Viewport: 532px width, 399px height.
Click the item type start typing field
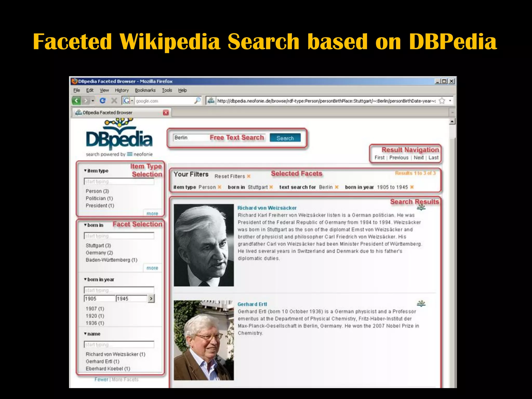point(119,181)
